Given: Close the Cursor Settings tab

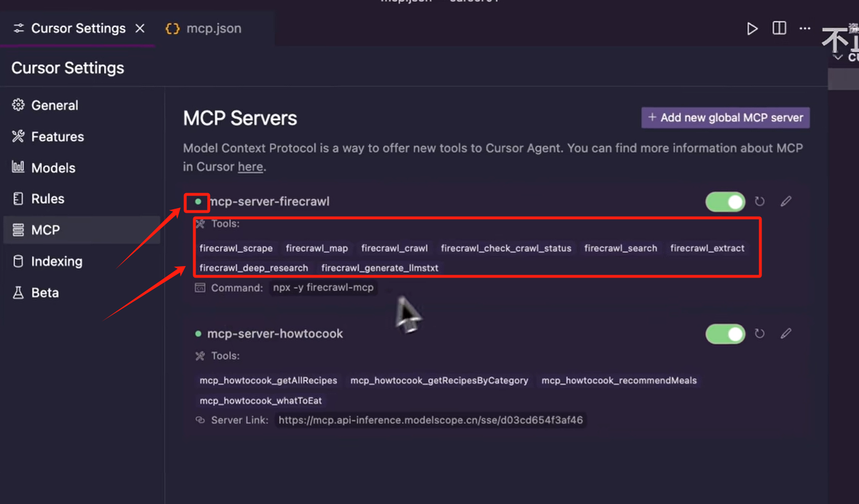Looking at the screenshot, I should click(x=140, y=28).
